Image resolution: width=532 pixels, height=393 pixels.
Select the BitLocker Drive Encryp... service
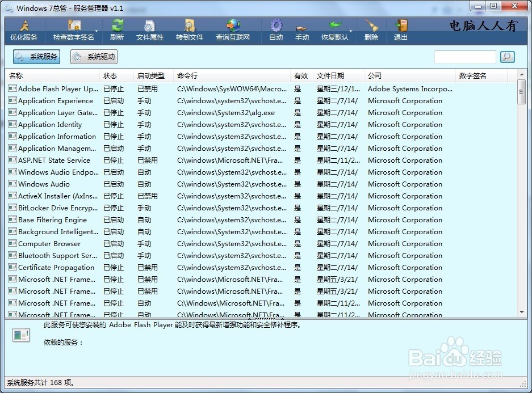[x=261, y=208]
